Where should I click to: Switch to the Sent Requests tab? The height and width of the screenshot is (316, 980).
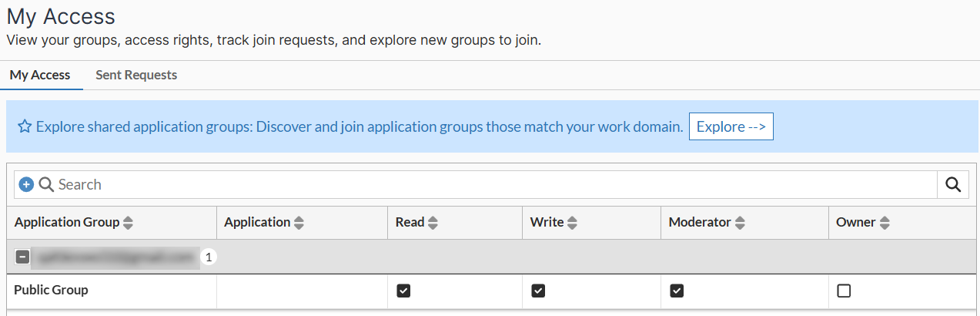[x=136, y=76]
